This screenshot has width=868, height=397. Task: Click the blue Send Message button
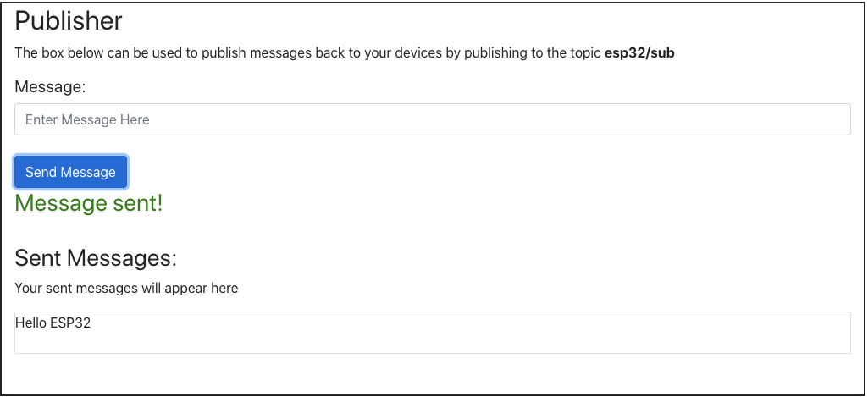pos(71,172)
